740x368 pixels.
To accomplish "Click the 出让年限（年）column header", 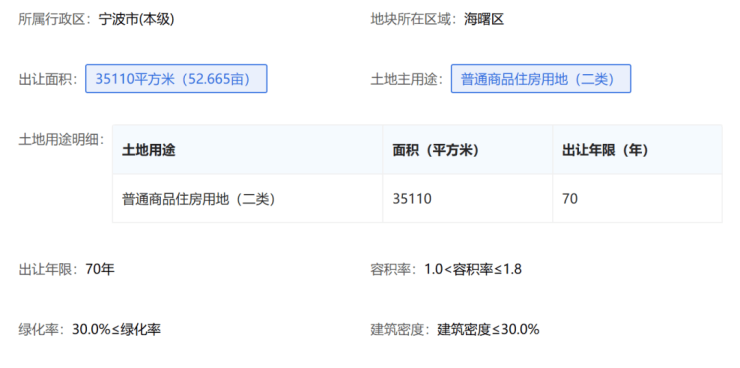I will tap(637, 150).
